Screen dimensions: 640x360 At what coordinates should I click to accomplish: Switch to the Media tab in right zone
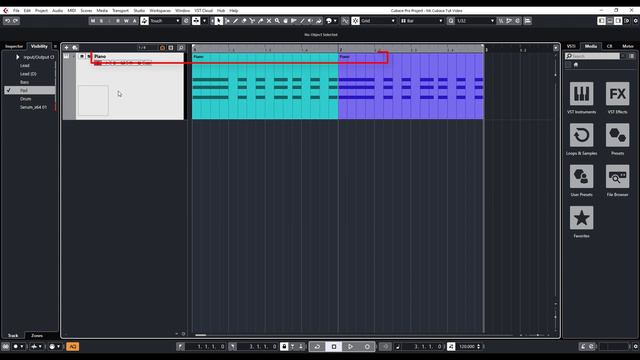591,46
